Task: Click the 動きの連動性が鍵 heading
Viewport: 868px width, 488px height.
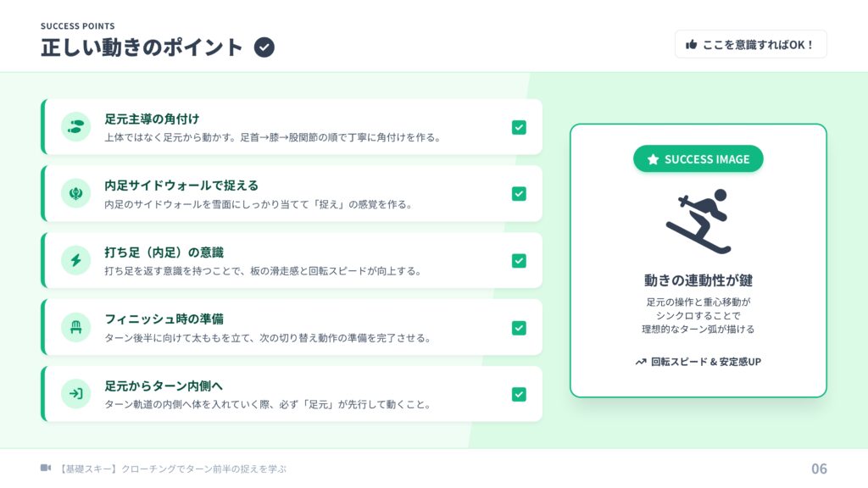Action: point(698,280)
